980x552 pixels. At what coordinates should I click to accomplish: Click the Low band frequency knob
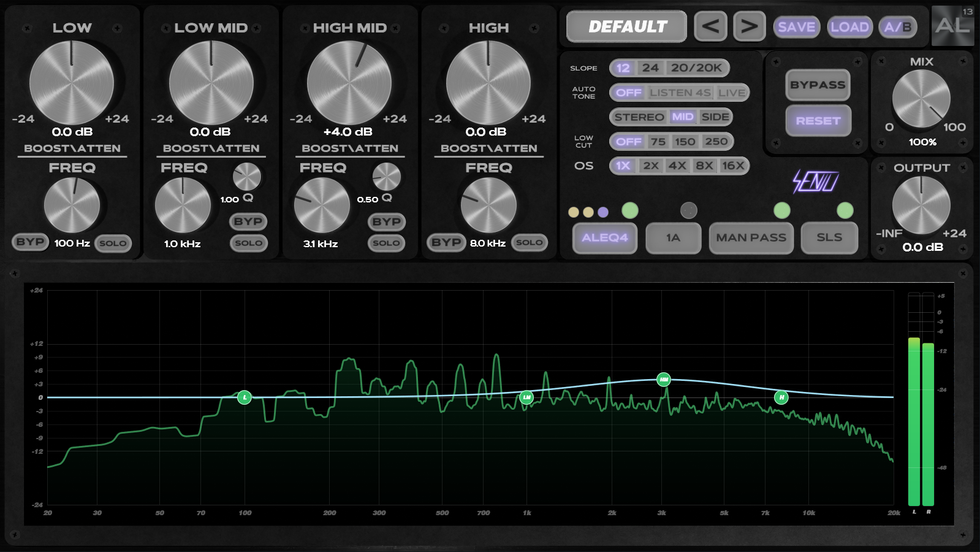(72, 205)
